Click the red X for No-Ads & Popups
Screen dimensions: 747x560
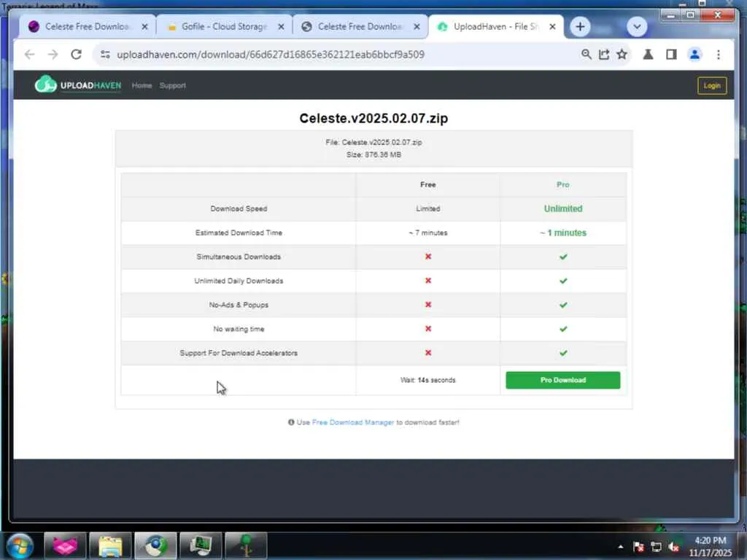[x=427, y=305]
